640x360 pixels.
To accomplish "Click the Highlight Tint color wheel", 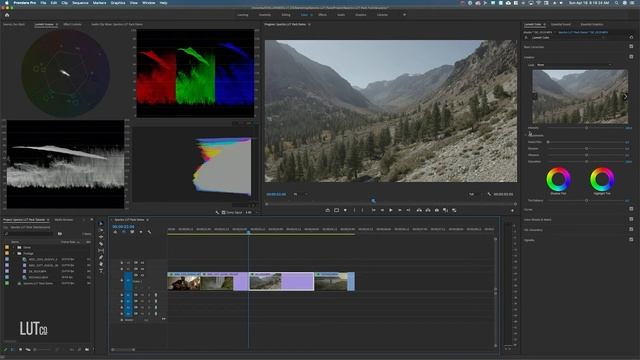I will point(602,179).
